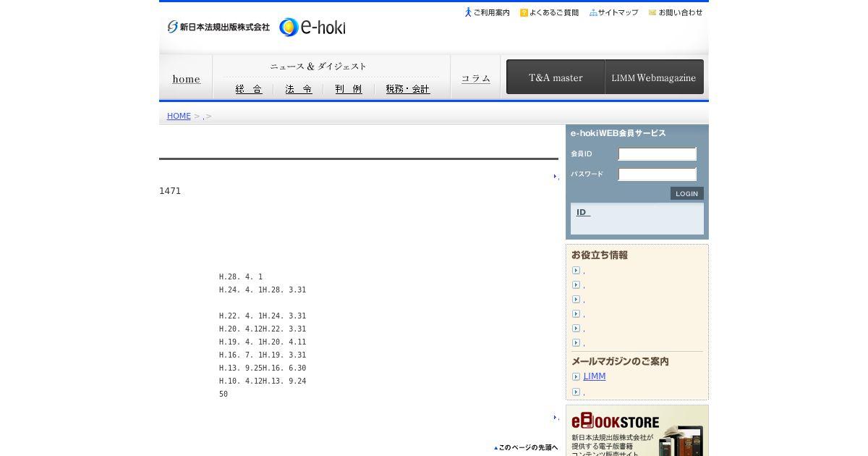Image resolution: width=868 pixels, height=456 pixels.
Task: Open the T&A master button
Action: click(x=556, y=77)
